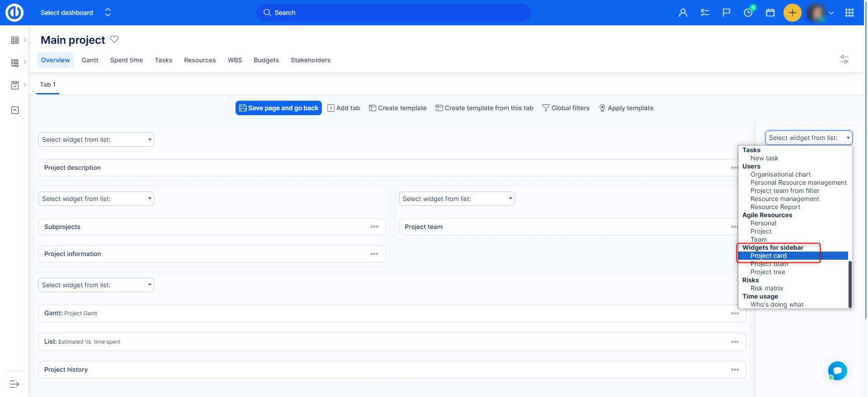The height and width of the screenshot is (397, 868).
Task: Click the page settings sliders icon
Action: click(x=844, y=59)
